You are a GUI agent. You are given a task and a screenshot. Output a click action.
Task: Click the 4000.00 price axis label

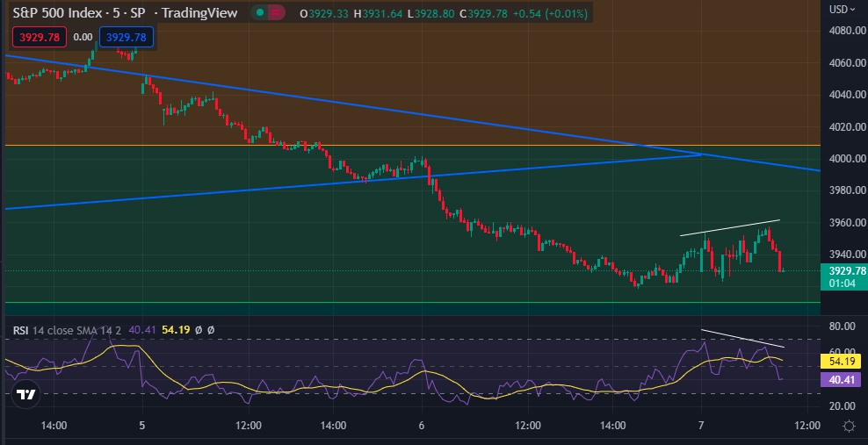pos(848,159)
